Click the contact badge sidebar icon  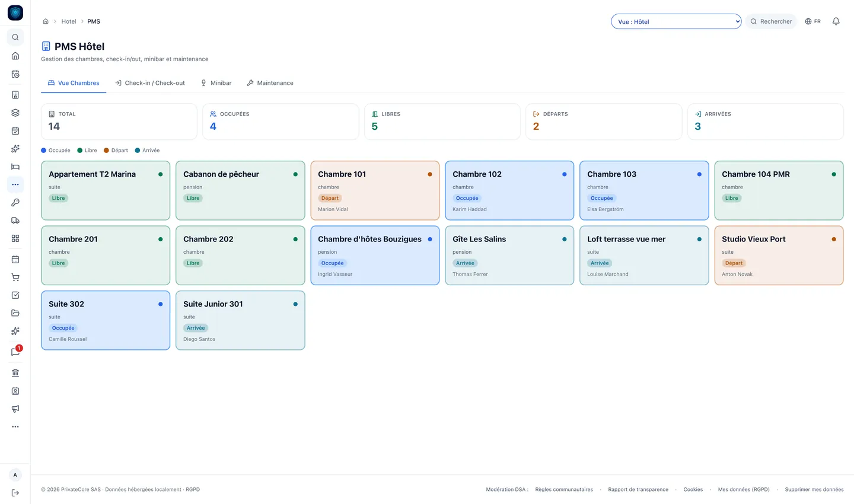15,391
